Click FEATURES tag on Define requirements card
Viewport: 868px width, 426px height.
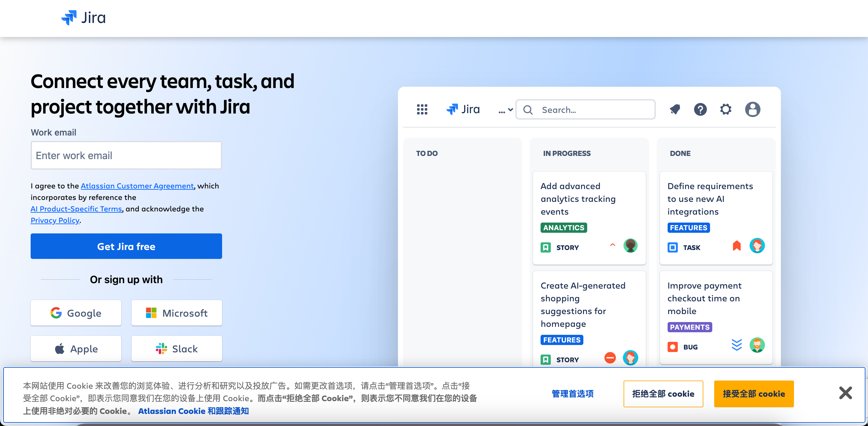click(688, 228)
